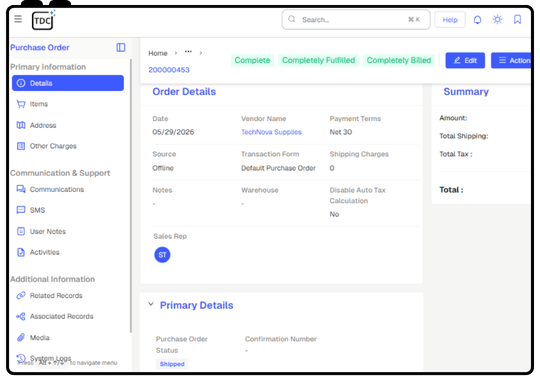This screenshot has height=384, width=540.
Task: Expand the breadcrumb ellipsis
Action: (188, 52)
